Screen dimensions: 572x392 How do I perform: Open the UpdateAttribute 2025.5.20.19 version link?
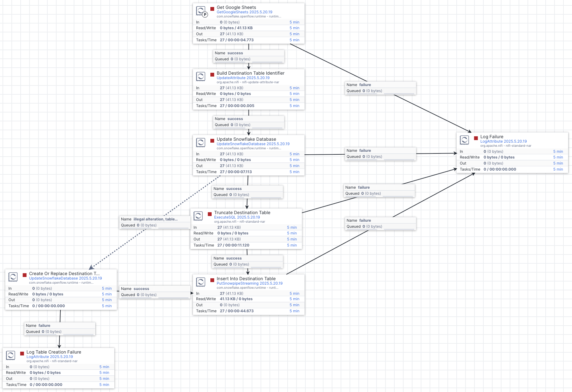click(242, 78)
